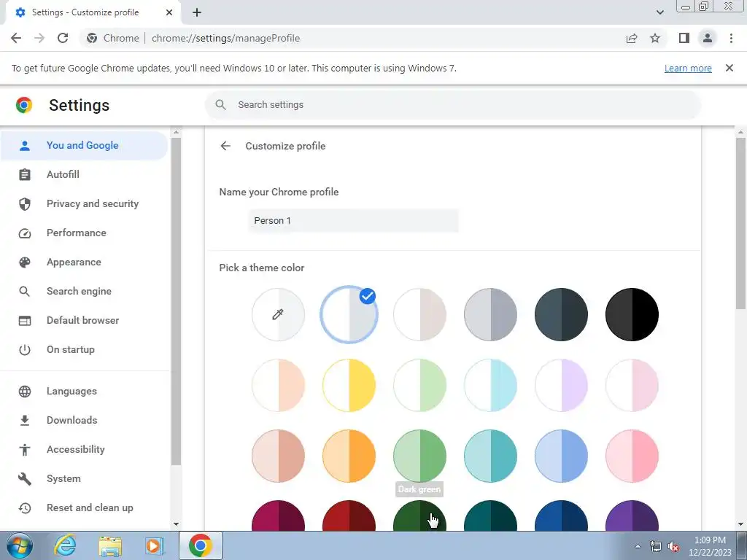Screen dimensions: 747x560
Task: Choose the dark red theme swatch
Action: click(349, 516)
